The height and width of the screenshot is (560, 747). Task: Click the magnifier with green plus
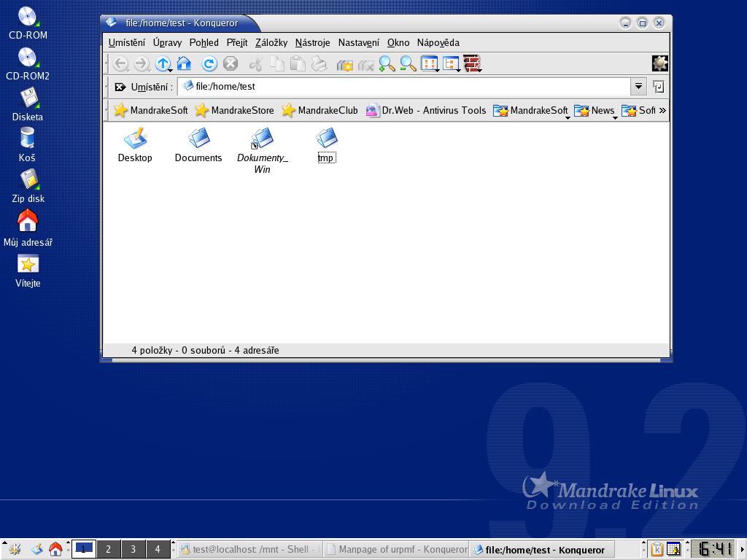[387, 63]
